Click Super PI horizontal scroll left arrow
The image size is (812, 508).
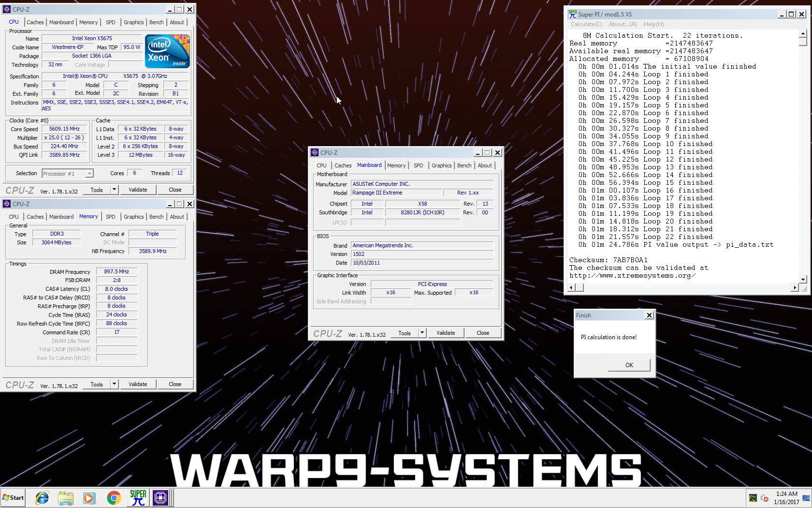(571, 287)
